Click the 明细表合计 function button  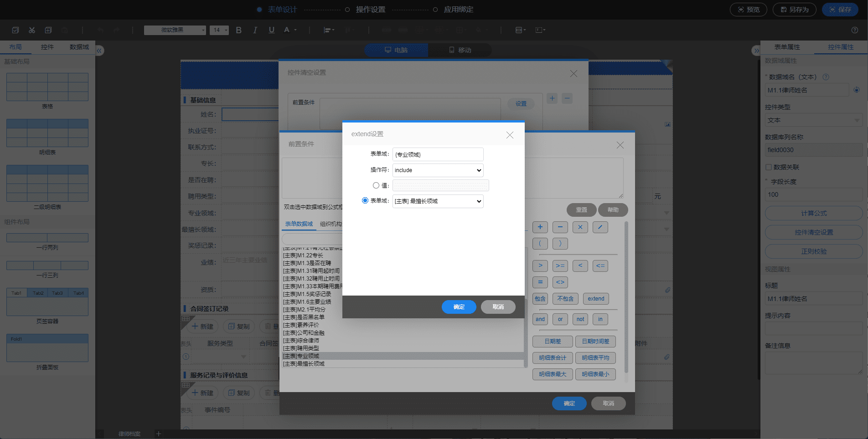point(553,358)
